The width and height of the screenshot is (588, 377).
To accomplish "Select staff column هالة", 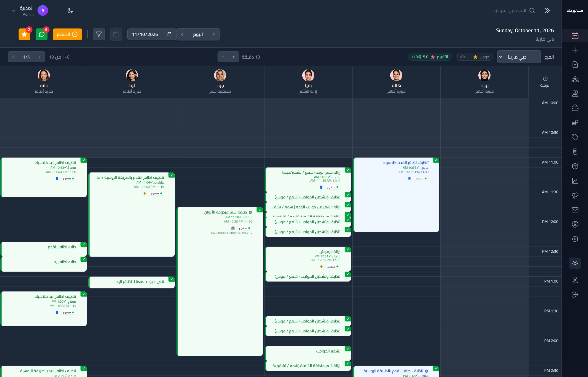I will tap(396, 82).
